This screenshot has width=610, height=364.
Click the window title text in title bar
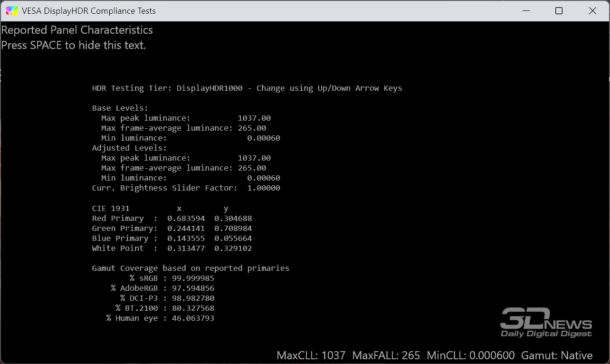pyautogui.click(x=89, y=10)
